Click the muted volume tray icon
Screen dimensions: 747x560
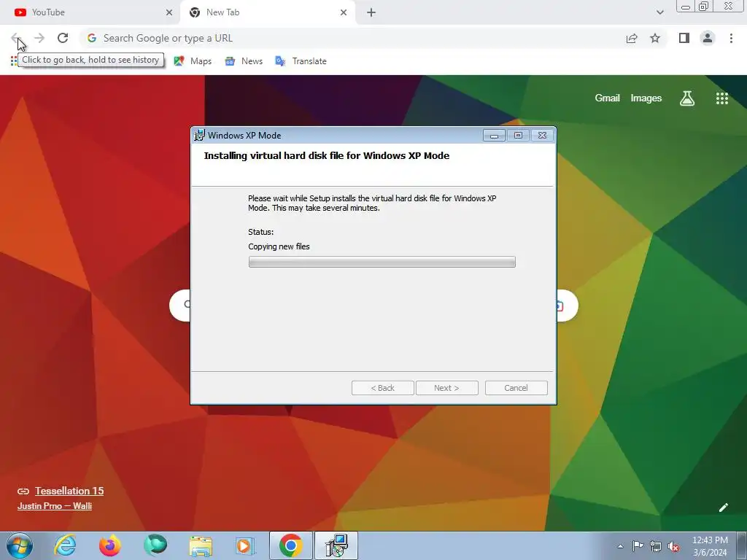tap(673, 547)
